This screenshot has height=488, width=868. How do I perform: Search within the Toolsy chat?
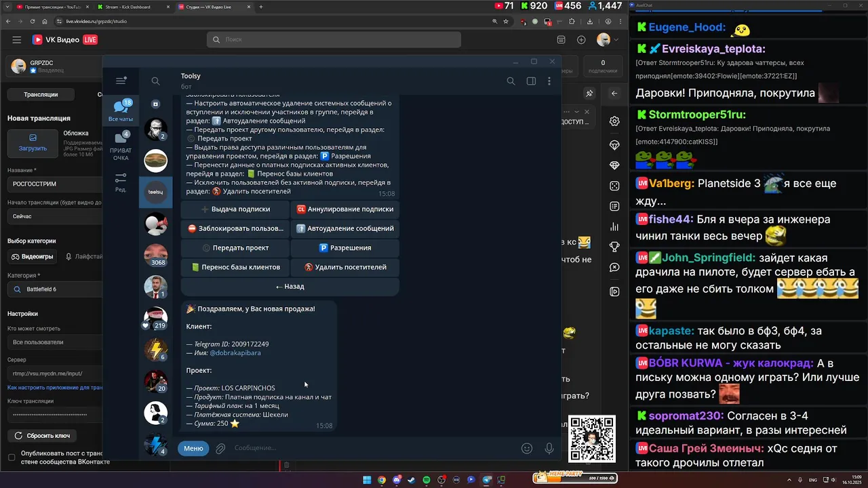pos(511,81)
